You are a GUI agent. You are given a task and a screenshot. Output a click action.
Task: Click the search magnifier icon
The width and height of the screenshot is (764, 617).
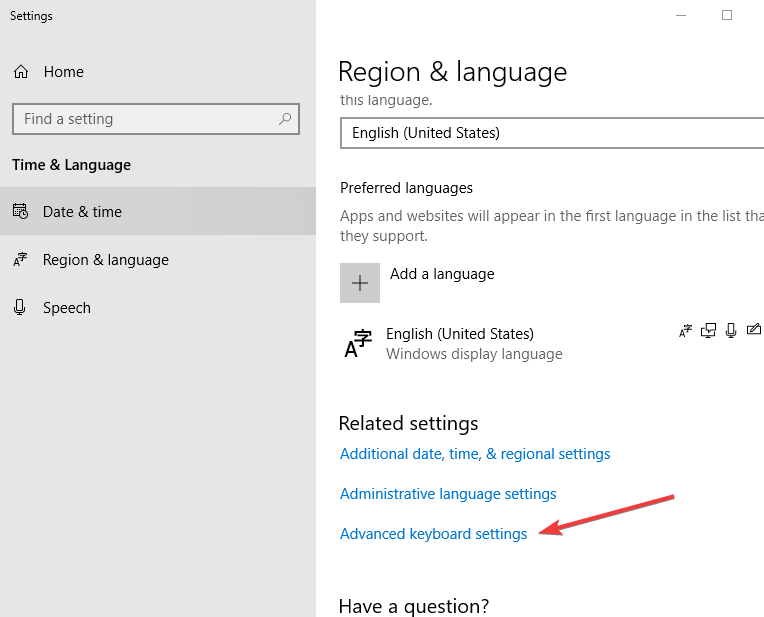tap(286, 119)
